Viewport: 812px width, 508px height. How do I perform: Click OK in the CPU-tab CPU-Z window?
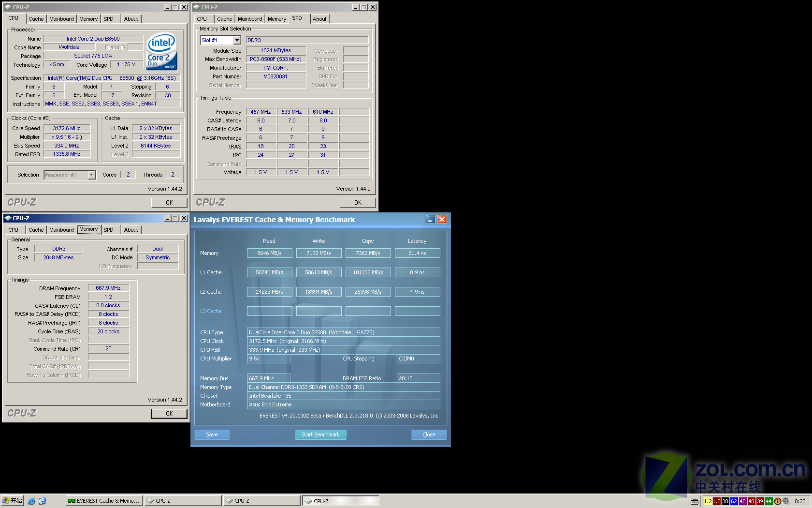point(169,203)
